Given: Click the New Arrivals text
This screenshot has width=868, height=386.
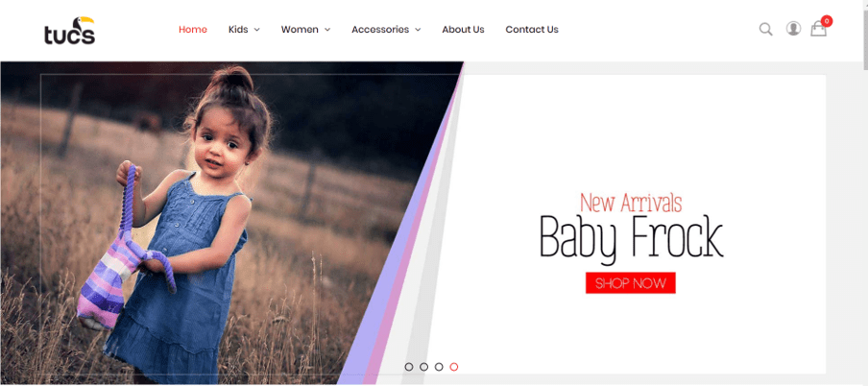Looking at the screenshot, I should [631, 203].
